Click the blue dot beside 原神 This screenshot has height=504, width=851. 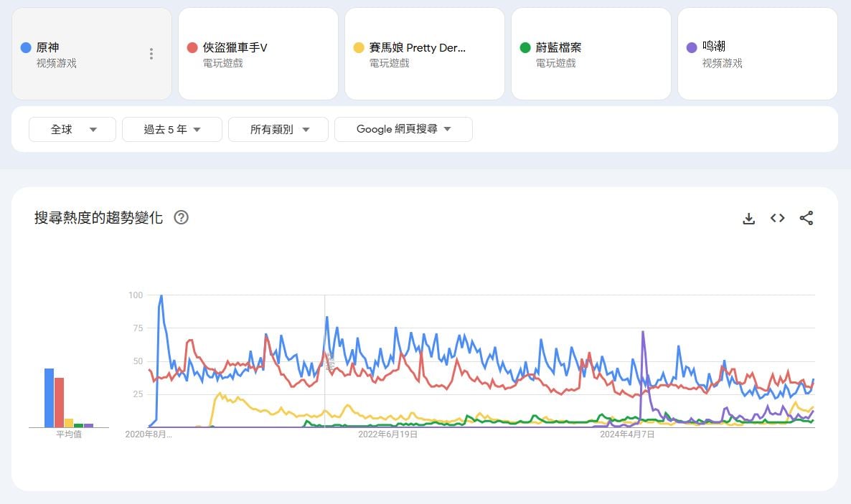(26, 48)
